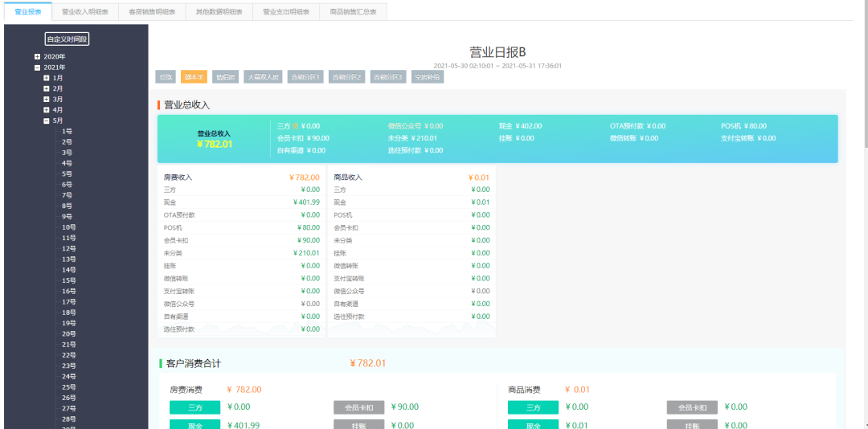Click gray 会员卡扣 button under 房费消费
The width and height of the screenshot is (868, 429).
(358, 407)
